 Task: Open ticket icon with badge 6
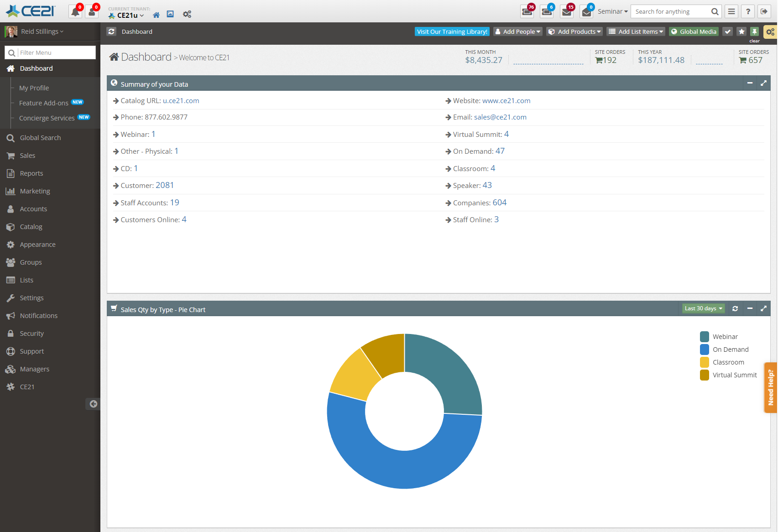[x=547, y=11]
